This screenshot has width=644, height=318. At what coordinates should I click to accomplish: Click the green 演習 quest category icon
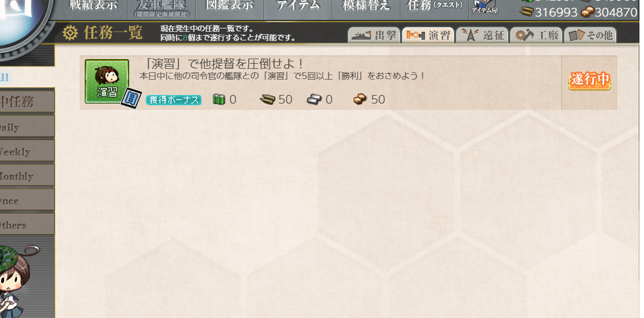click(x=107, y=81)
